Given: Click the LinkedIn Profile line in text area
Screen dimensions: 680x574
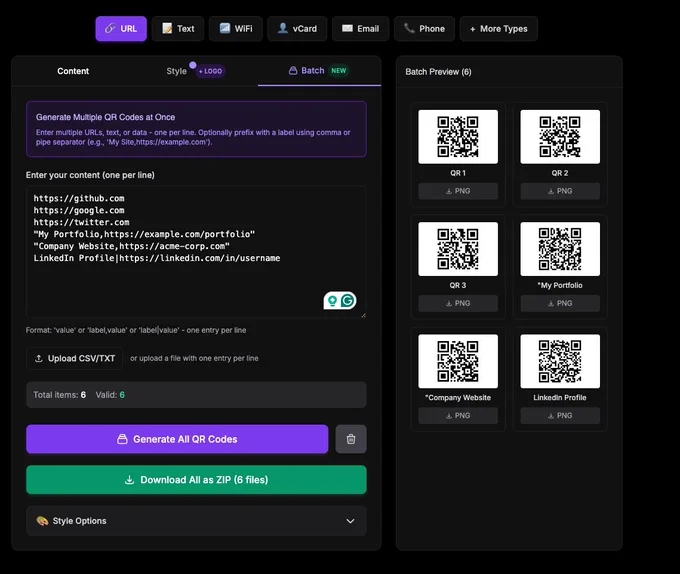Looking at the screenshot, I should [x=157, y=258].
